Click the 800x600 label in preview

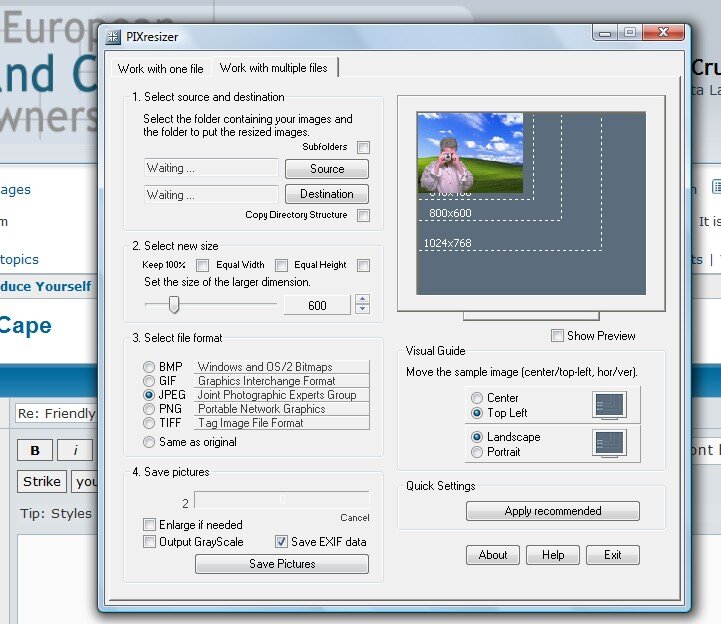click(450, 213)
